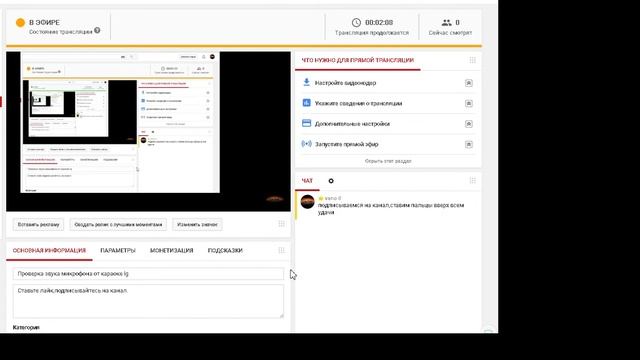Open chat settings gear icon
Screen dimensions: 640x360
tap(331, 181)
